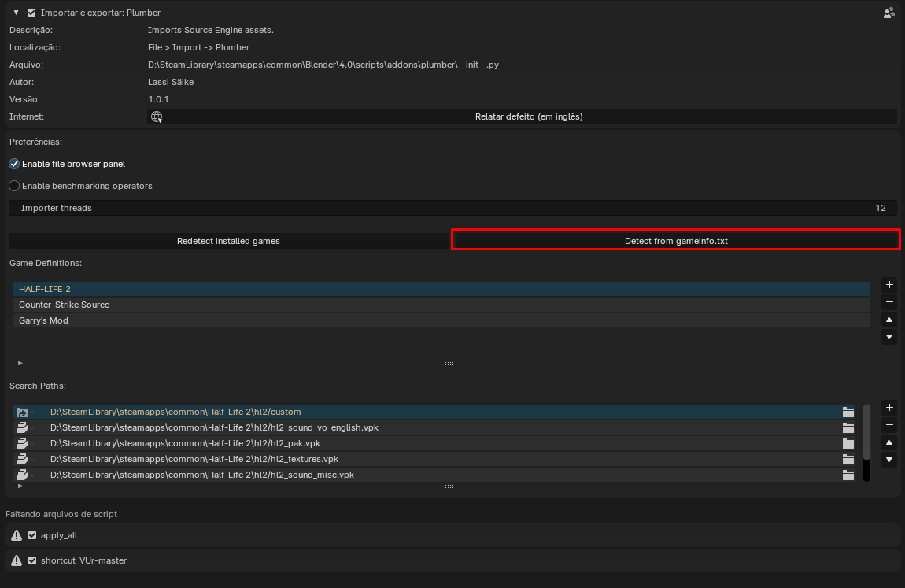Browse folder for hl2_sound_vo_english.vpk path

[x=848, y=427]
